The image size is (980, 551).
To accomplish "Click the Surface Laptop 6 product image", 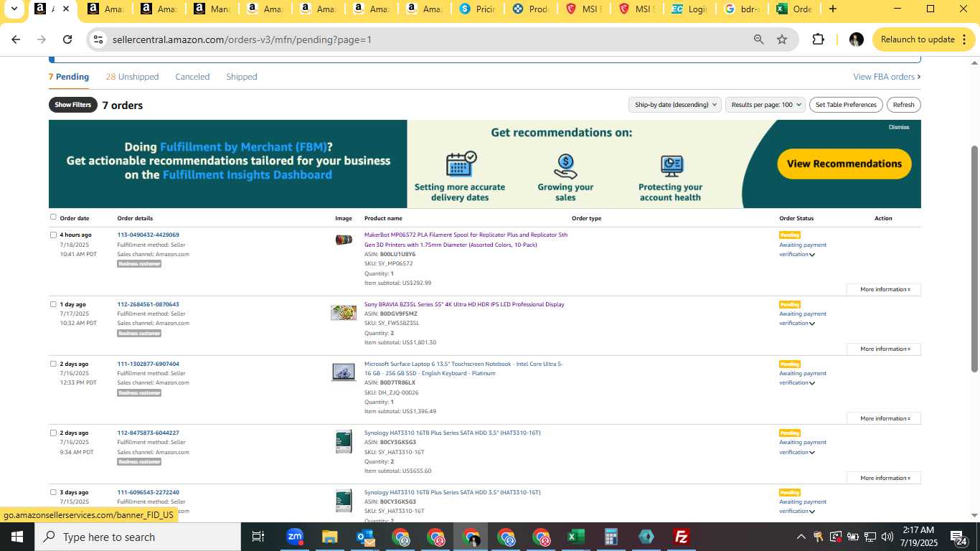I will (344, 372).
